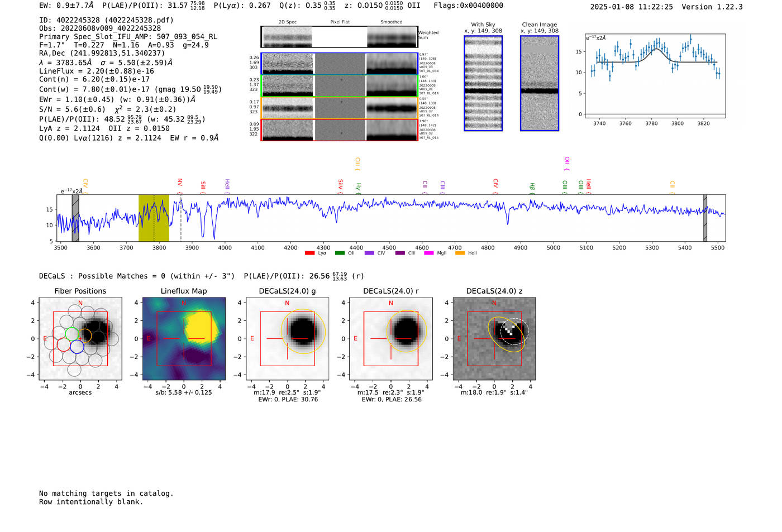
Task: Click the red NV line marker
Action: click(180, 185)
